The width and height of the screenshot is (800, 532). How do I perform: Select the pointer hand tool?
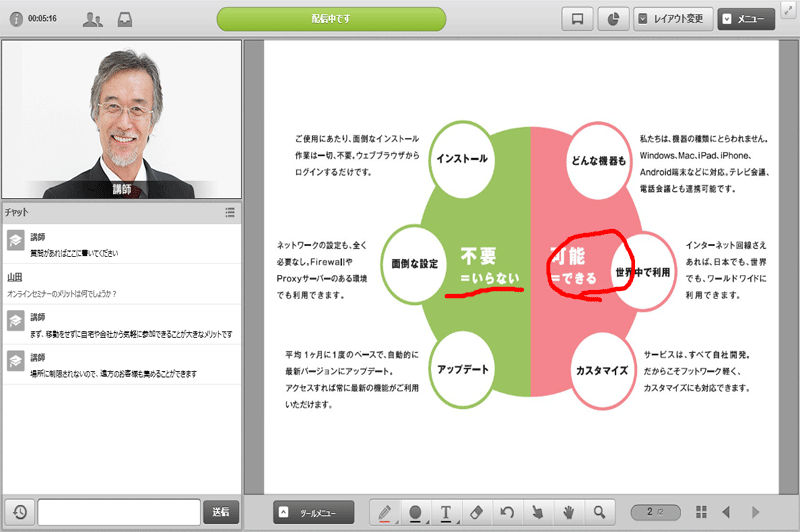click(x=538, y=512)
